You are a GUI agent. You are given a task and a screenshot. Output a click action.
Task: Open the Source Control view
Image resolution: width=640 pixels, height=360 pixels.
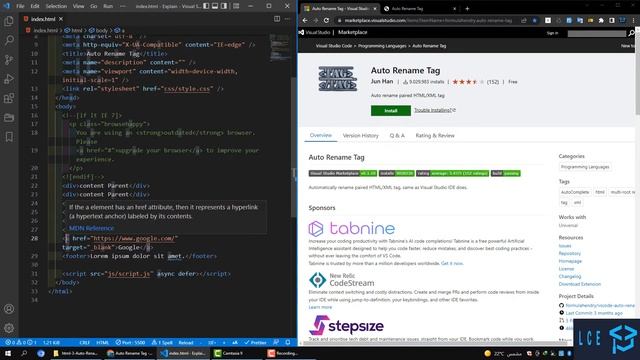coord(9,60)
